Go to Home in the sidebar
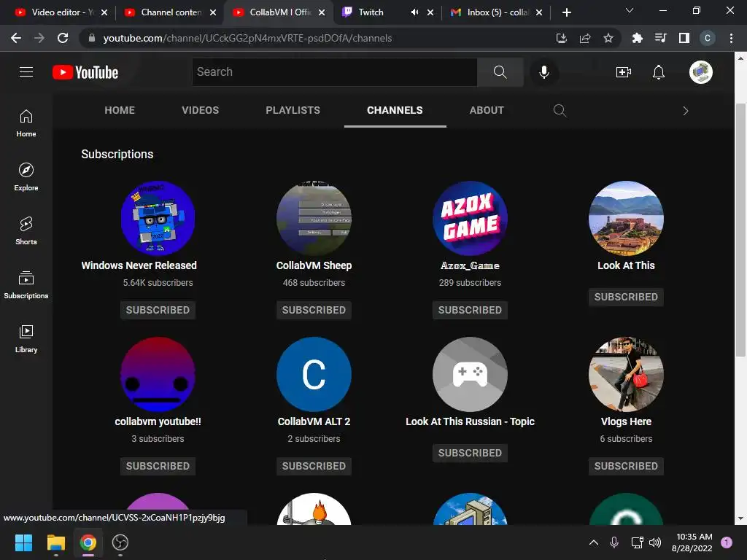Screen dimensions: 747x560 26,123
